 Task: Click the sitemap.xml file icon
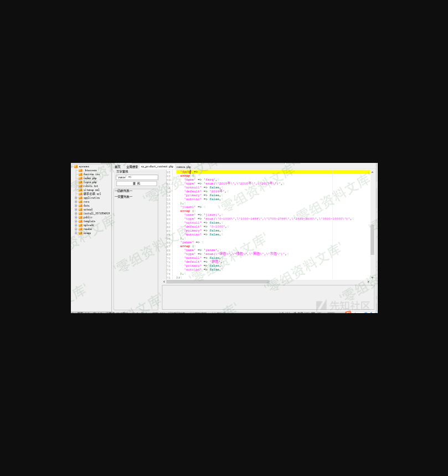click(x=80, y=190)
